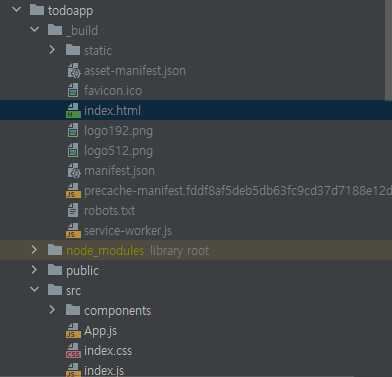392x377 pixels.
Task: Select the _build folder name
Action: pyautogui.click(x=82, y=31)
